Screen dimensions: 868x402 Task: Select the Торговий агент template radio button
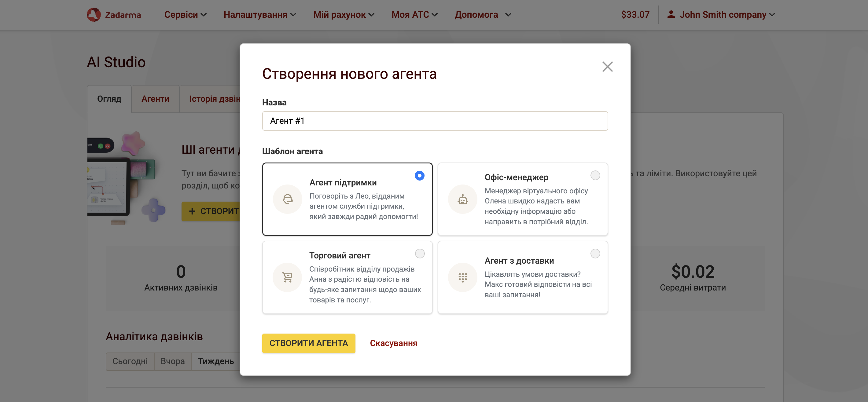(x=420, y=254)
